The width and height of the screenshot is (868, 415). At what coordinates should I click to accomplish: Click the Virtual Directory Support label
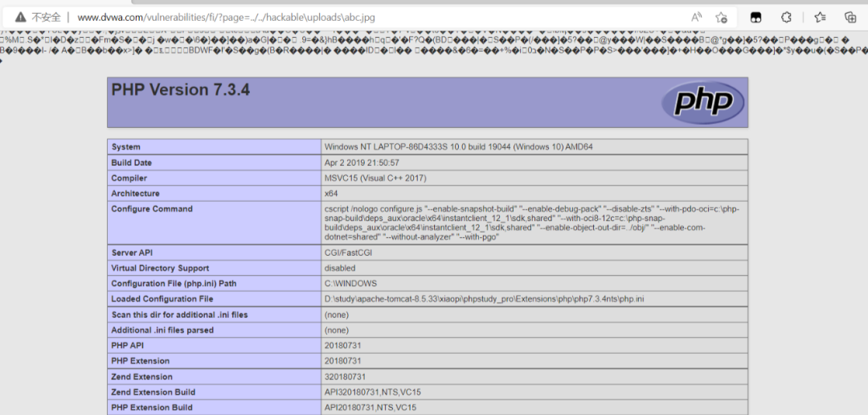pos(160,268)
